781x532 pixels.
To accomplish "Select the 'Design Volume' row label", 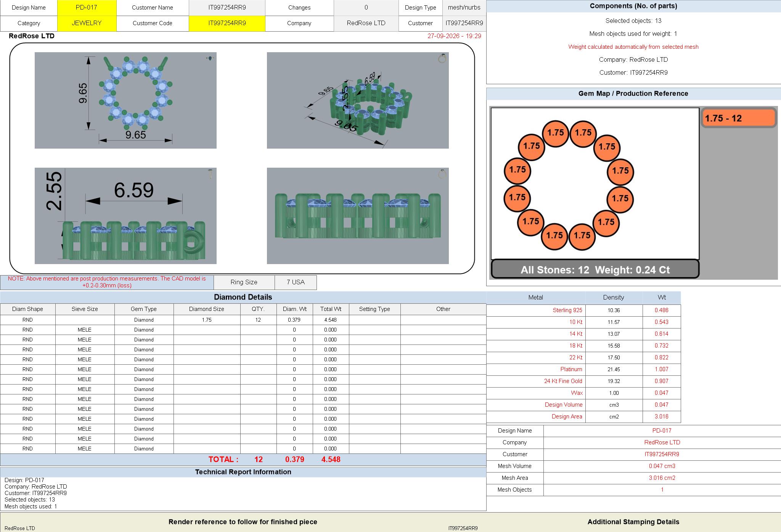I will tap(563, 405).
